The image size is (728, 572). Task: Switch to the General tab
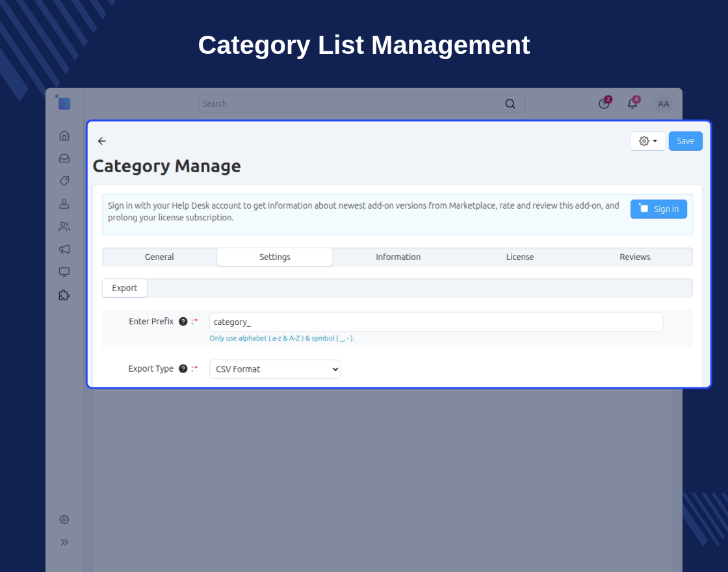159,257
